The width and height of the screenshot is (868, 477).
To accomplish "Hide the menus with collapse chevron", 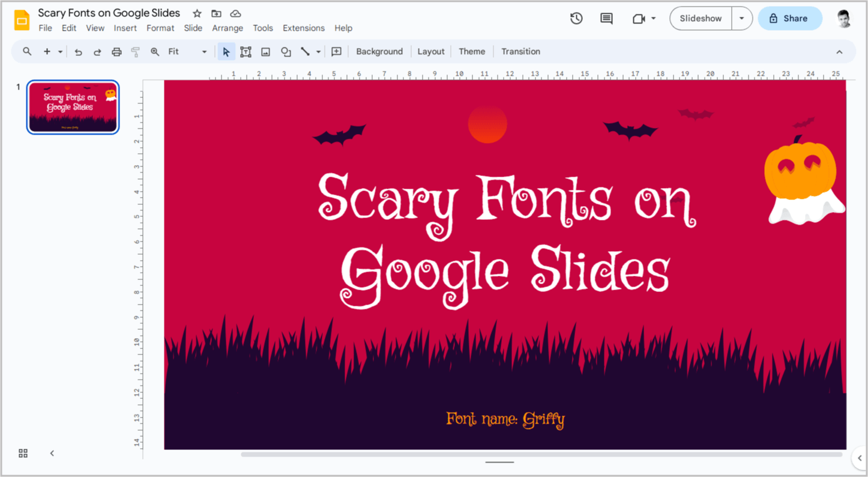I will click(x=839, y=52).
